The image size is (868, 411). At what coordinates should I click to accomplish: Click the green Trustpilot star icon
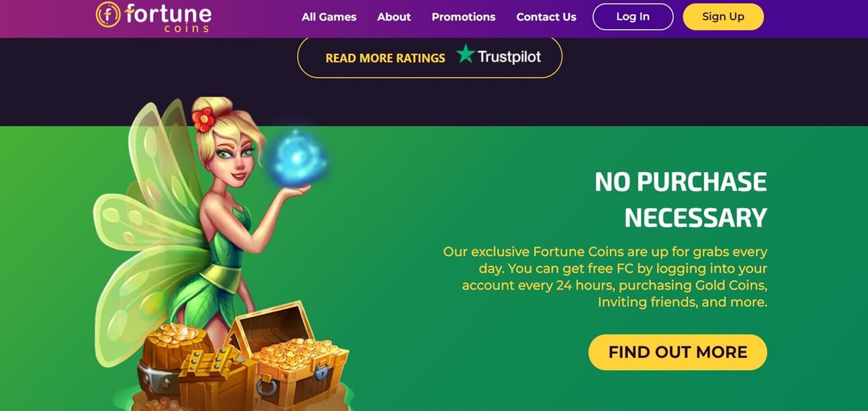pyautogui.click(x=465, y=54)
